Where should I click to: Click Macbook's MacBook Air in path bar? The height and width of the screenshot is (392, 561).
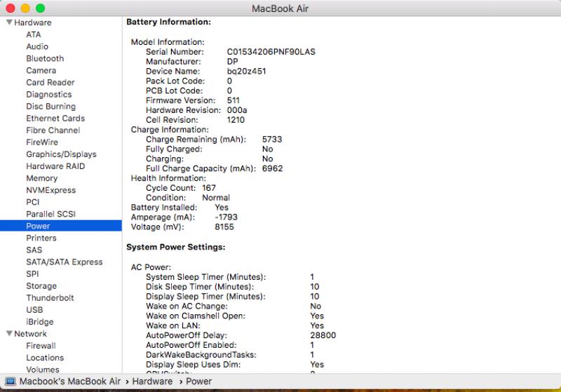[x=69, y=381]
